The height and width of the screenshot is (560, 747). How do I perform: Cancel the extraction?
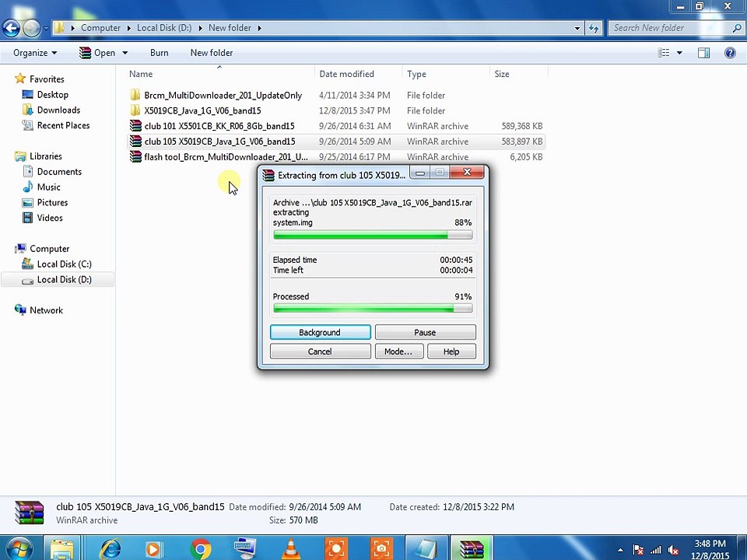coord(320,352)
